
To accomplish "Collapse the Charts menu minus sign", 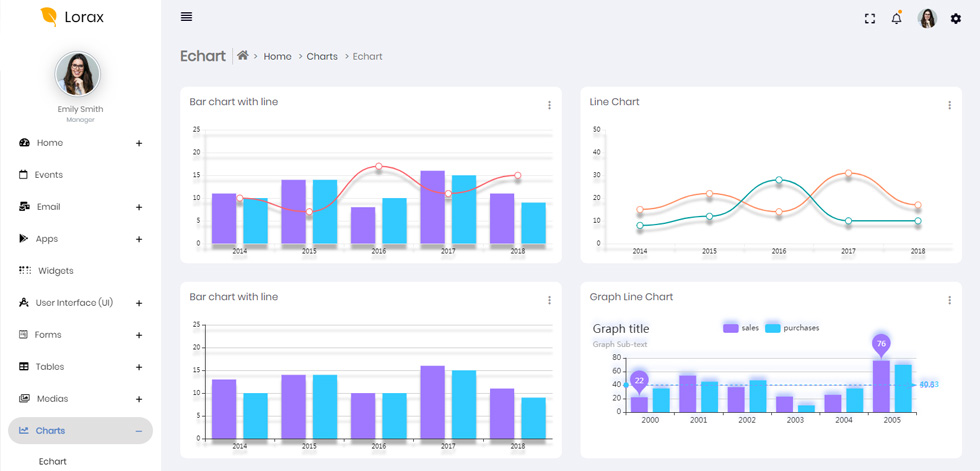I will [139, 431].
